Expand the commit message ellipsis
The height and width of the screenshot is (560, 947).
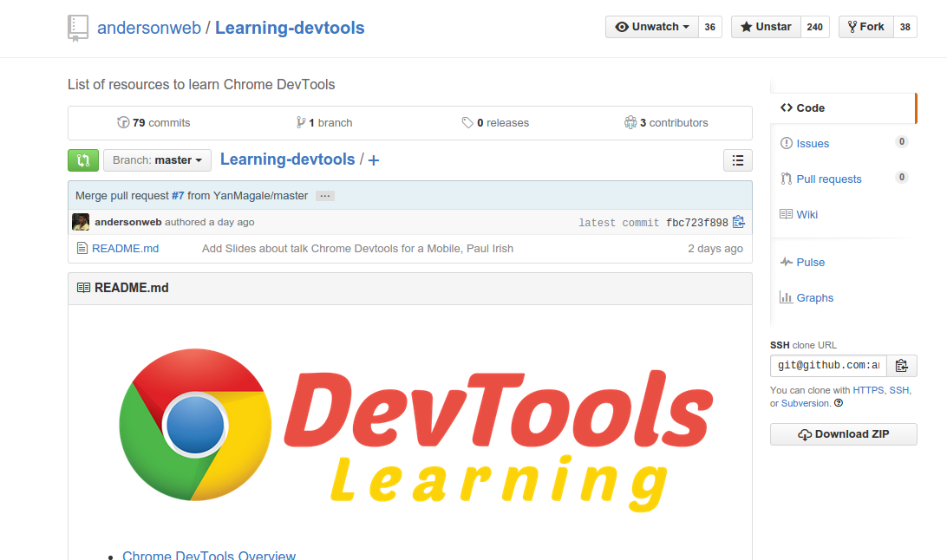(x=325, y=196)
